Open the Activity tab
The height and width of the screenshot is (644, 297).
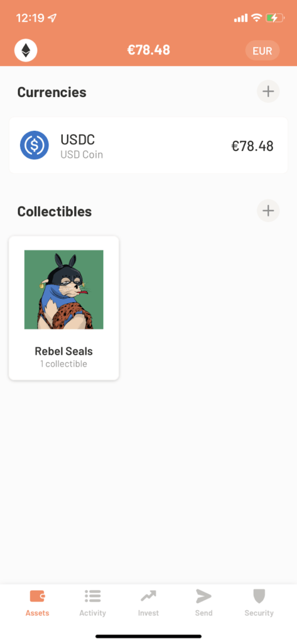pos(93,602)
